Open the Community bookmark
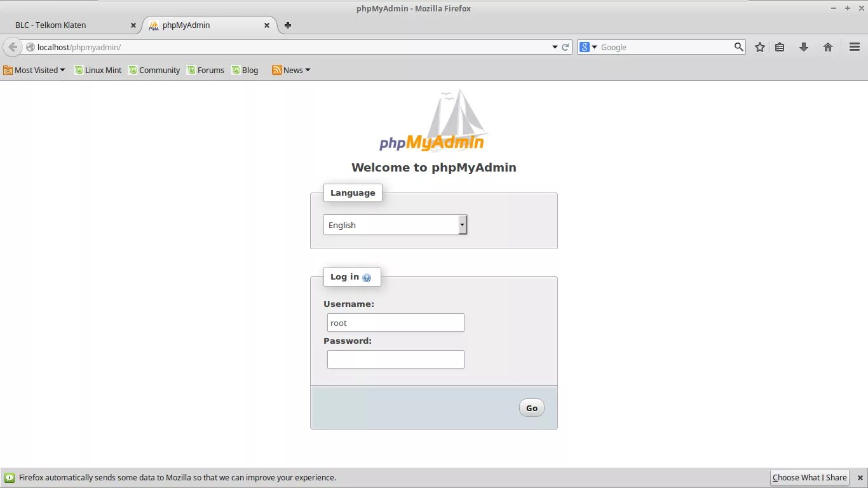Screen dimensions: 868x488 154,70
